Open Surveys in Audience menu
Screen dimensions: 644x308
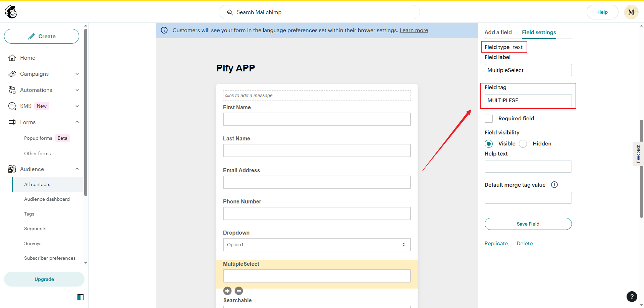(x=33, y=243)
